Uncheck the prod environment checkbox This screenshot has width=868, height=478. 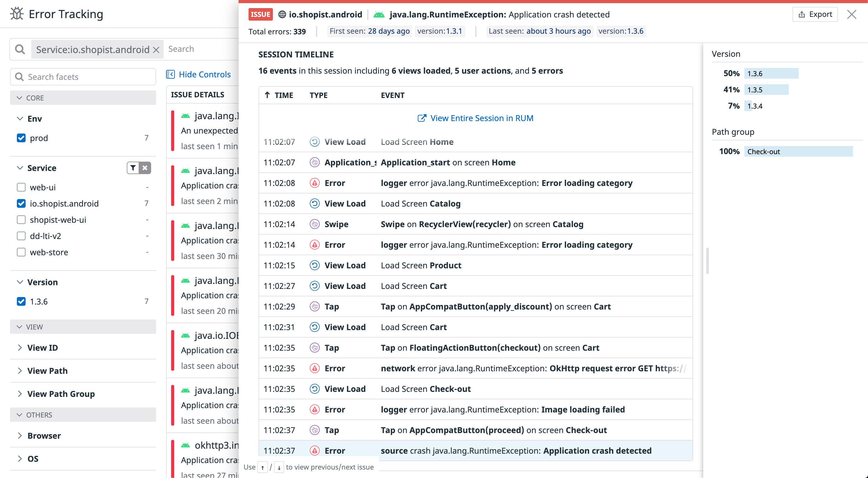21,138
